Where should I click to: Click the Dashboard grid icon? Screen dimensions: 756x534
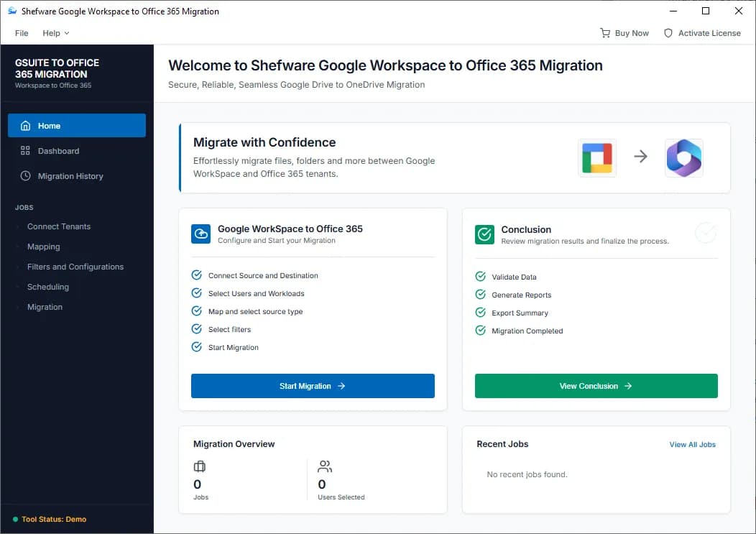click(26, 151)
